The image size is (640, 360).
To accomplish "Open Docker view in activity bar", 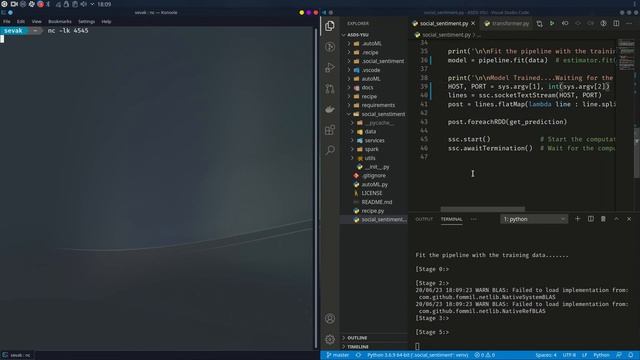I will click(330, 109).
